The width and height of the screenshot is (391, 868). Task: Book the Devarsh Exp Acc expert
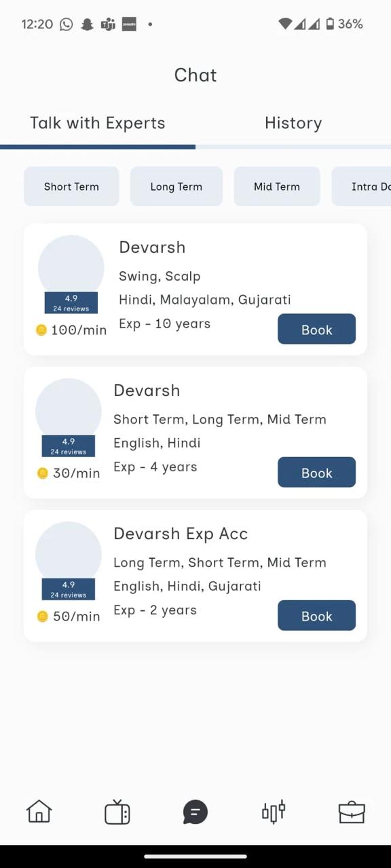[316, 616]
